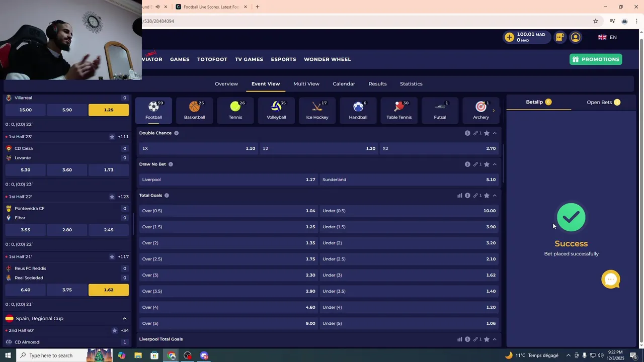This screenshot has width=644, height=362.
Task: Show more sports with right arrow
Action: point(494,110)
